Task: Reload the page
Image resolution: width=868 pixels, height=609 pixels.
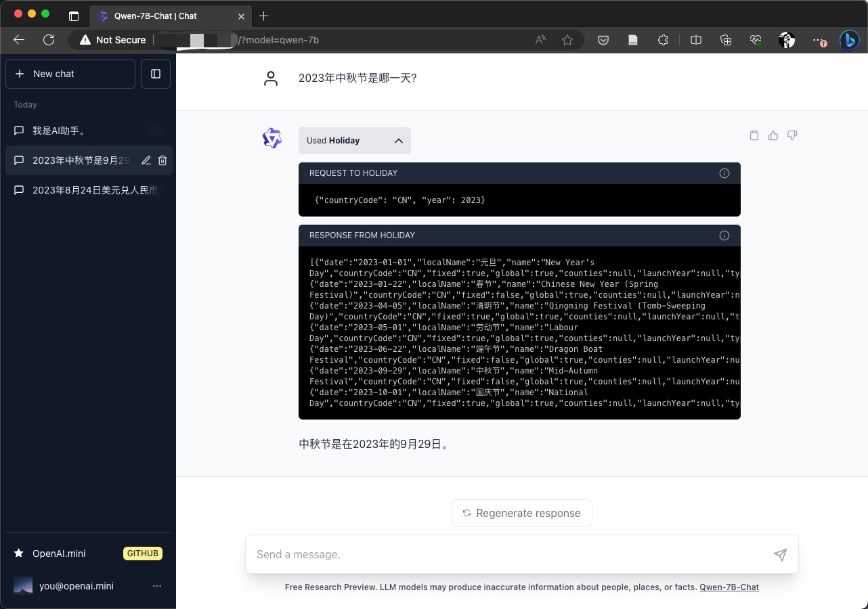Action: (49, 40)
